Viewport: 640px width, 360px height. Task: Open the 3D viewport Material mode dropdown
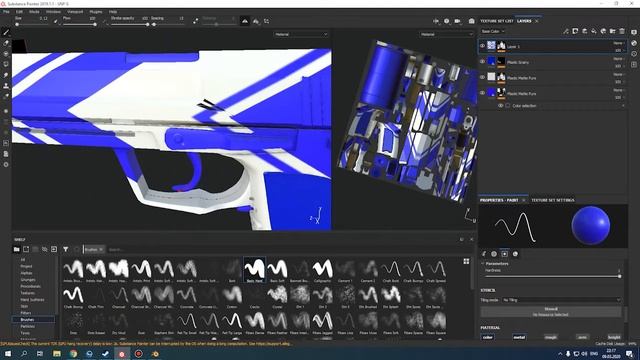[301, 34]
